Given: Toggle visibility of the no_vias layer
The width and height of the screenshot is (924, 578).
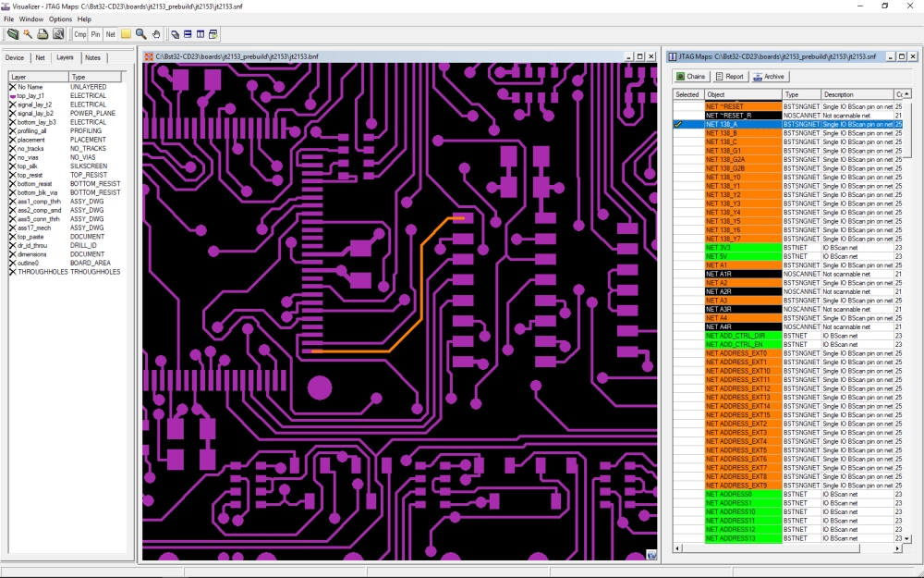Looking at the screenshot, I should [12, 157].
